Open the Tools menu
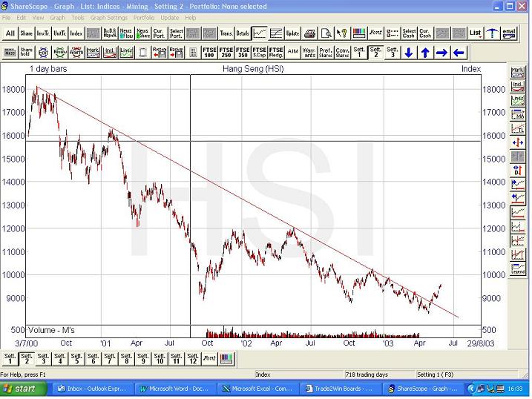The image size is (532, 399). click(78, 18)
